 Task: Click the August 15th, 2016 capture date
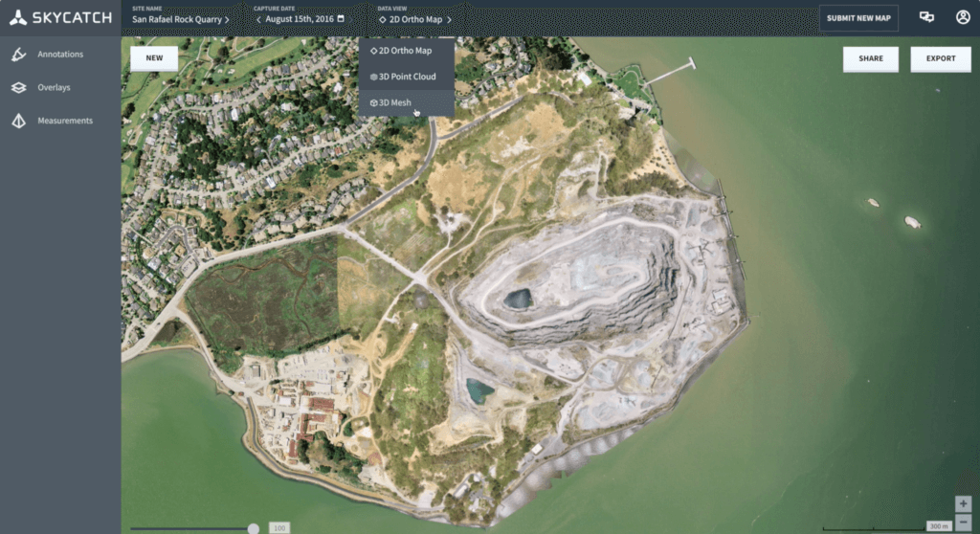click(x=300, y=19)
